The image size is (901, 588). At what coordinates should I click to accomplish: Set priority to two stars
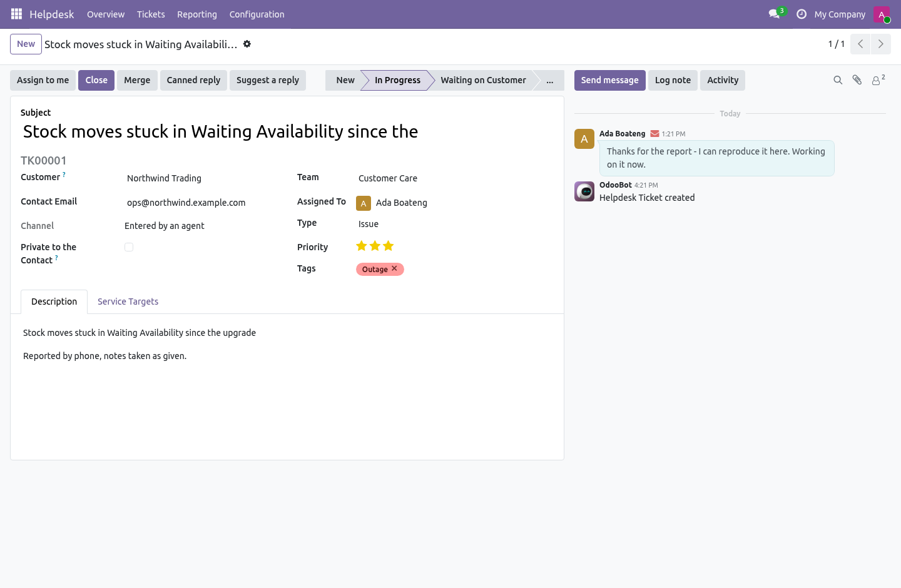click(x=375, y=246)
